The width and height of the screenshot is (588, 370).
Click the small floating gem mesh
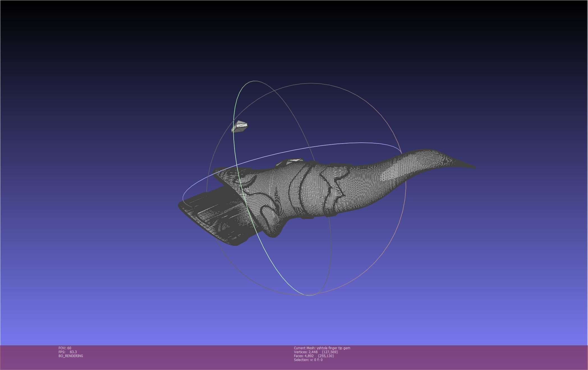tap(239, 127)
